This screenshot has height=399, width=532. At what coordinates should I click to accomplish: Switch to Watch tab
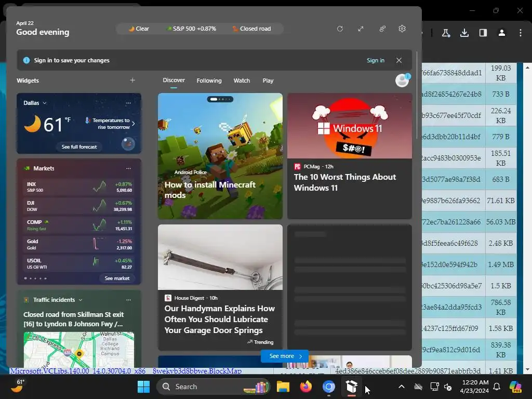tap(242, 81)
